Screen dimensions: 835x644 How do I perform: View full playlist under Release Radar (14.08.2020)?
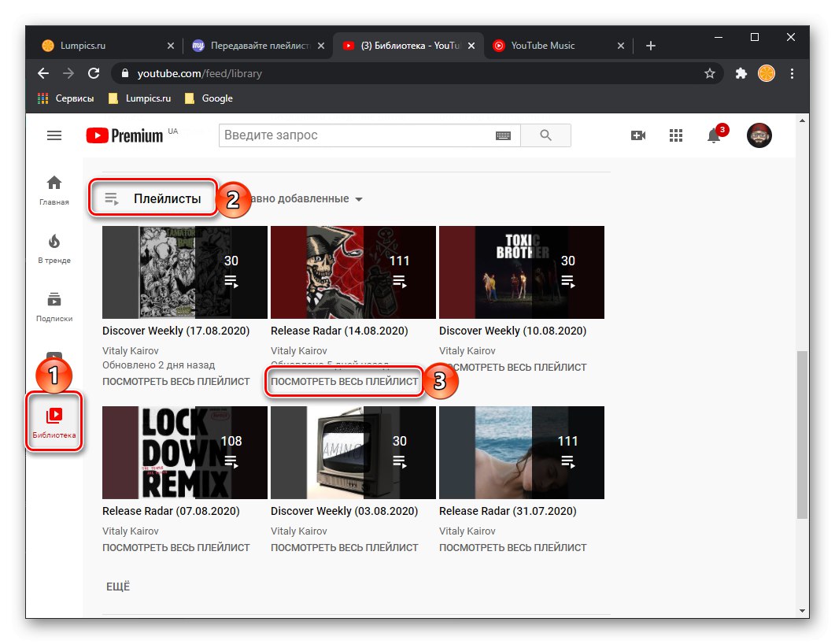point(344,381)
